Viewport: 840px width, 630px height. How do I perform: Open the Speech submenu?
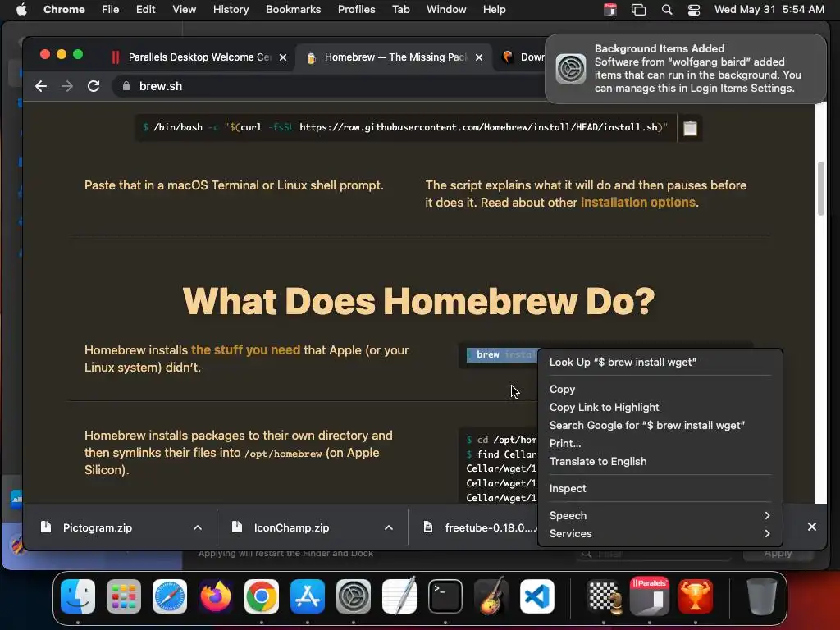tap(660, 515)
